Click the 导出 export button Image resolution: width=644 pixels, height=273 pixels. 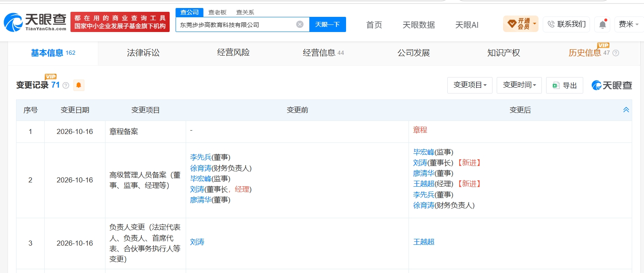565,85
